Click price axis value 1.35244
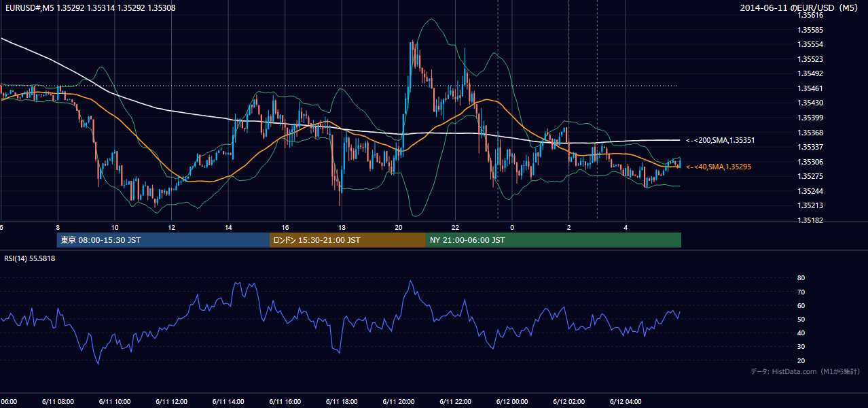 tap(811, 192)
